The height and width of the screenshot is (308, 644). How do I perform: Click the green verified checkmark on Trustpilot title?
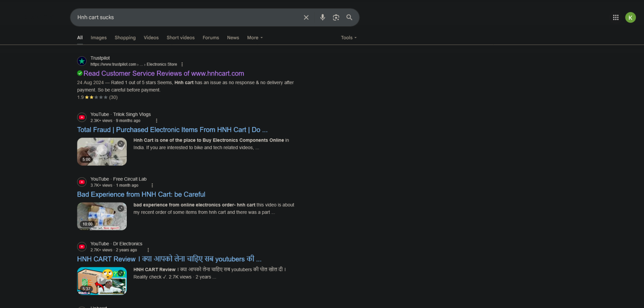coord(80,73)
